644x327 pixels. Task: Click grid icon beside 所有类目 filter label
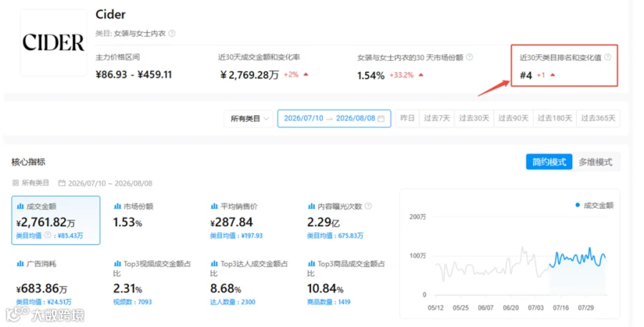pyautogui.click(x=16, y=182)
